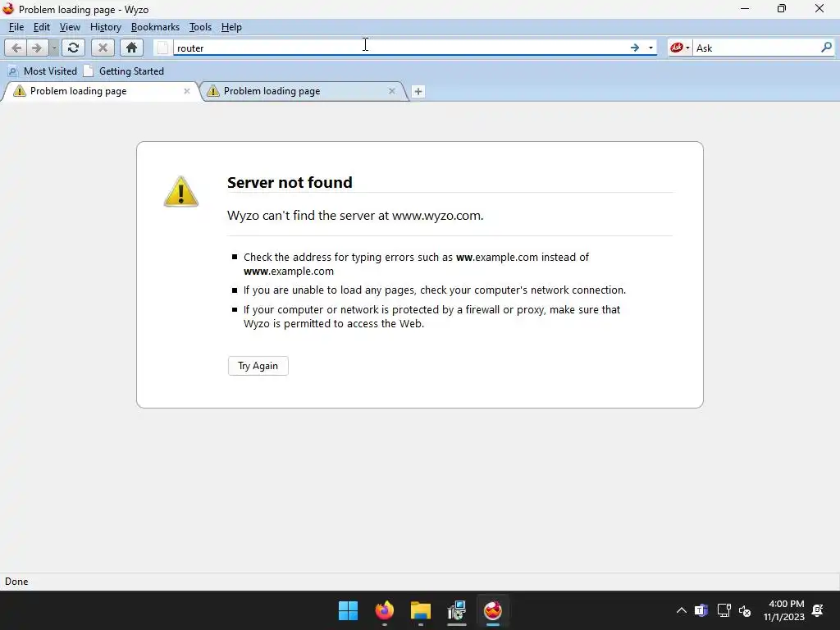The height and width of the screenshot is (630, 840).
Task: Open the network tool taskbar icon
Action: (x=456, y=610)
